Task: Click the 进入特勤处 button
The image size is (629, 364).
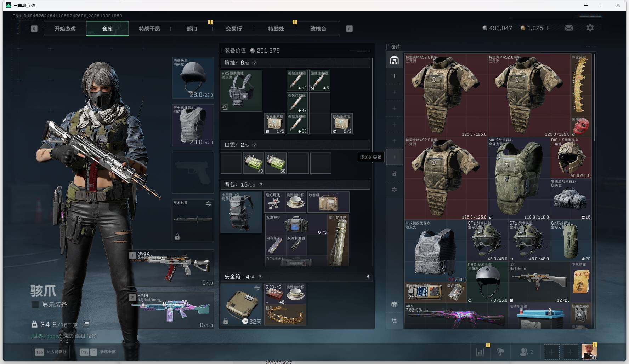Action: [51, 352]
